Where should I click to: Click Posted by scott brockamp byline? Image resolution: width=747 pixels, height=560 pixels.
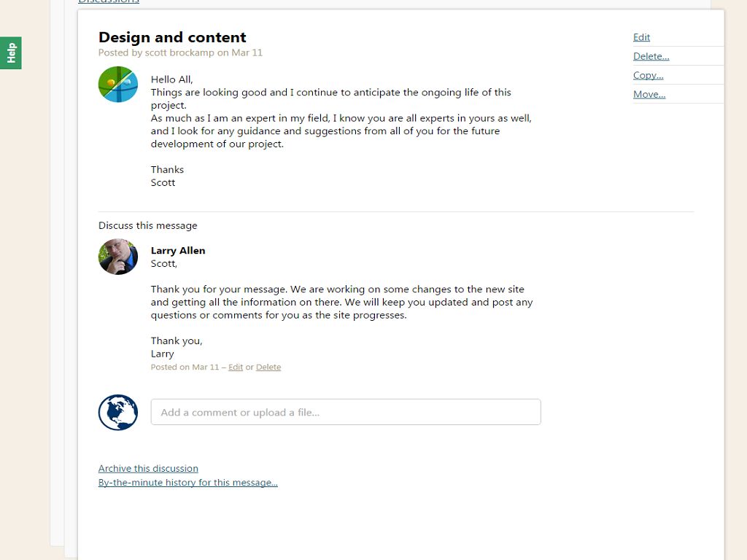[x=180, y=52]
